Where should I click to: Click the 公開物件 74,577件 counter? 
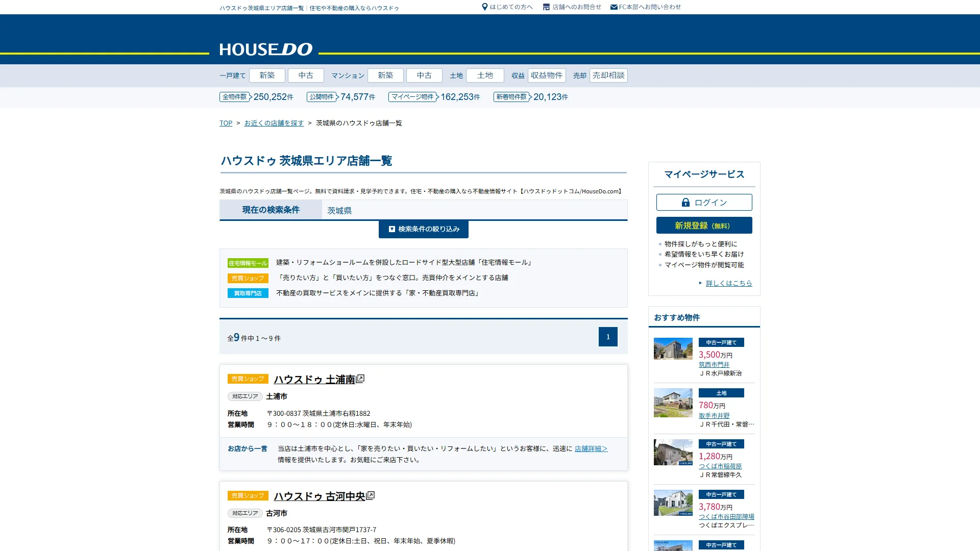[x=341, y=97]
